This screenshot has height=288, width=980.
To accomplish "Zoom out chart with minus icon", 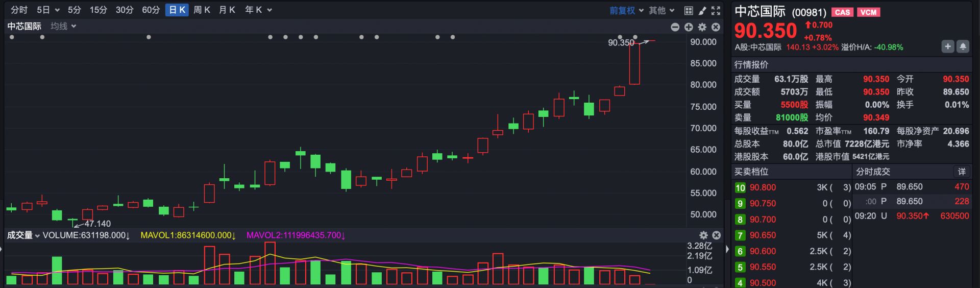I will tap(675, 27).
